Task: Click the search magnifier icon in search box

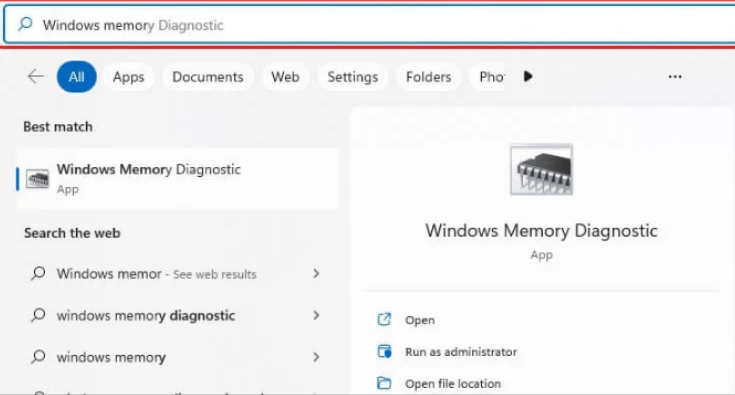Action: point(25,23)
